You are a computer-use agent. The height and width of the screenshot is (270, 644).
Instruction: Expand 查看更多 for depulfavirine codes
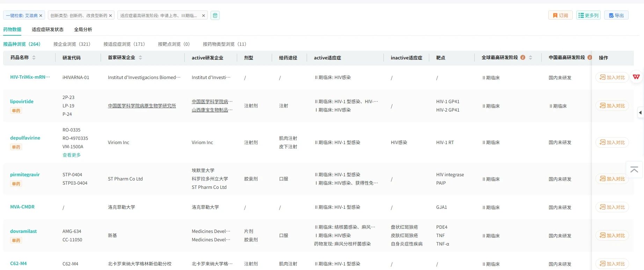pyautogui.click(x=72, y=155)
